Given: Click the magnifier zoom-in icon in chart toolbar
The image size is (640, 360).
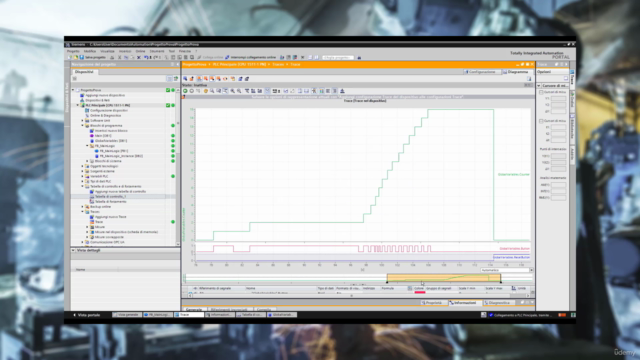Looking at the screenshot, I should 232,91.
